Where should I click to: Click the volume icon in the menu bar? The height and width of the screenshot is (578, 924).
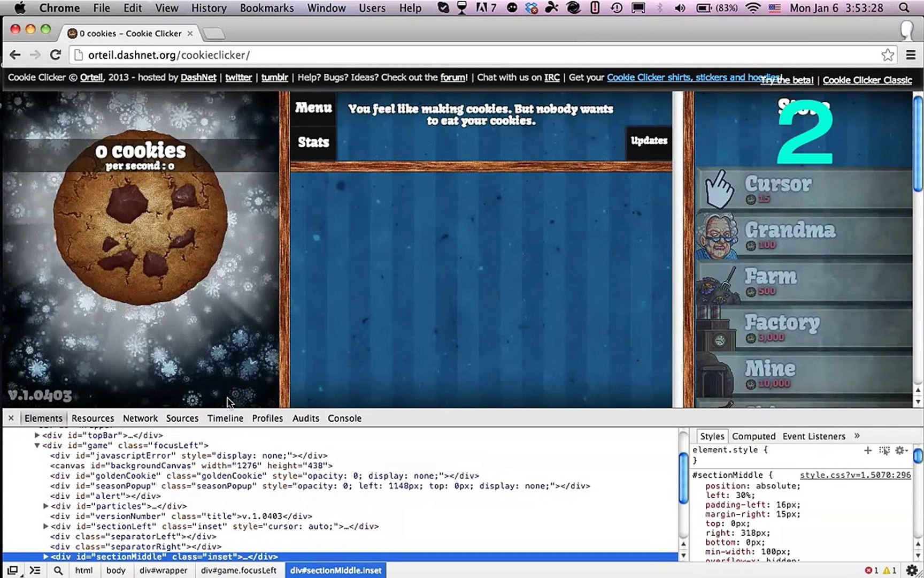pyautogui.click(x=680, y=8)
